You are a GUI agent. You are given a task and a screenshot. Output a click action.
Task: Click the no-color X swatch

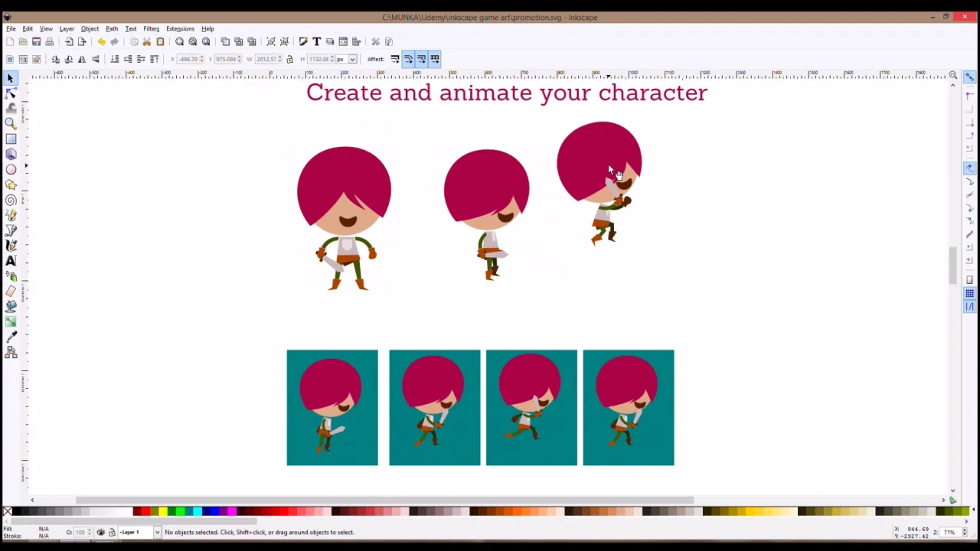(x=7, y=511)
